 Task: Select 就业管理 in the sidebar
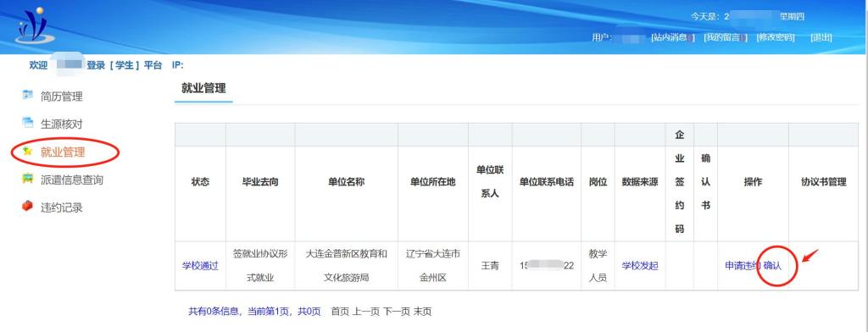pyautogui.click(x=63, y=152)
